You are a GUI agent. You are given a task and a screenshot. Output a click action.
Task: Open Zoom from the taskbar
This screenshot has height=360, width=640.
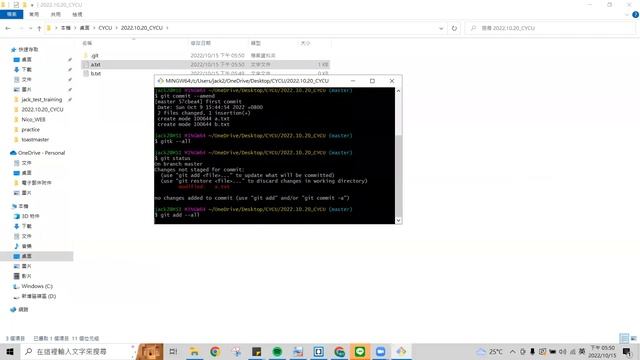(380, 351)
